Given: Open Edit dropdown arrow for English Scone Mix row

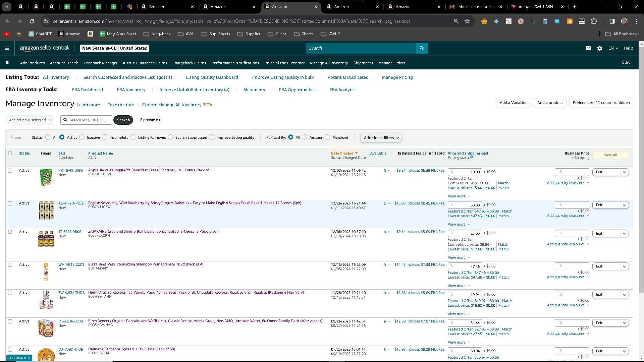Looking at the screenshot, I should tap(625, 205).
